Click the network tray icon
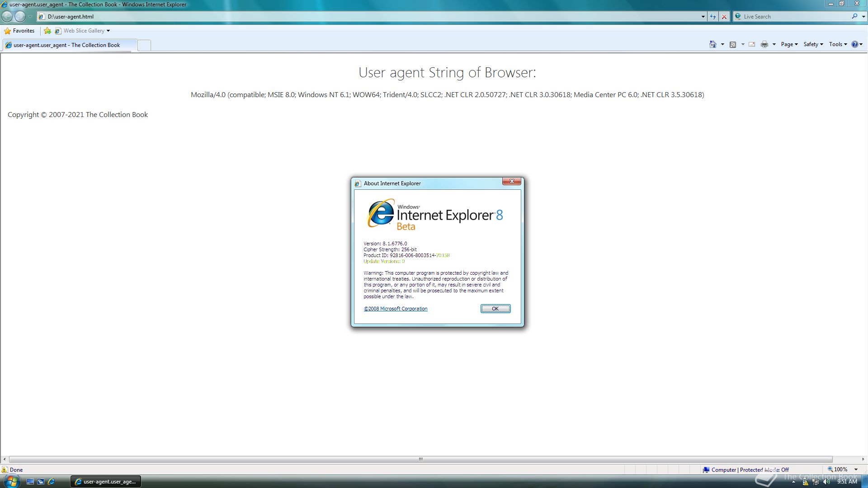868x488 pixels. [x=816, y=482]
